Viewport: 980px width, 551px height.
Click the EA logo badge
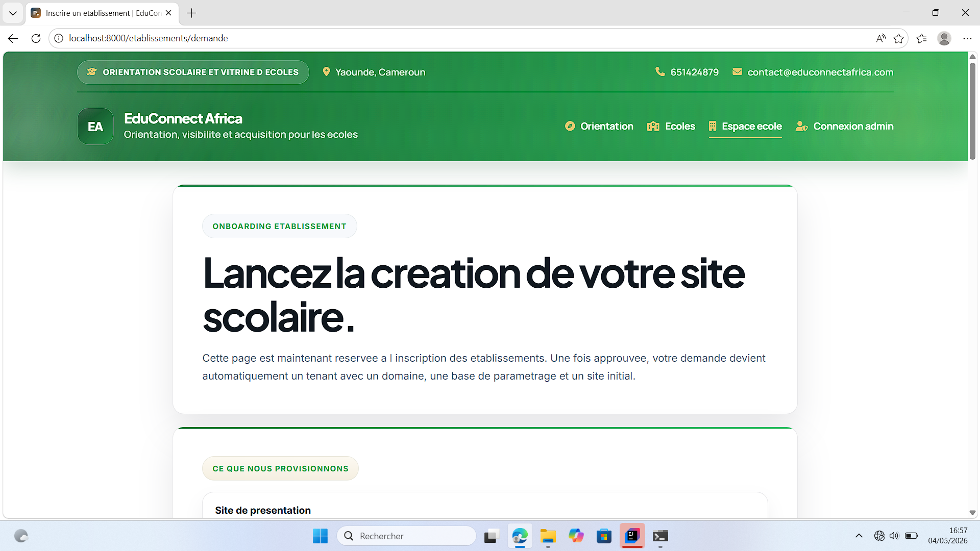point(95,127)
